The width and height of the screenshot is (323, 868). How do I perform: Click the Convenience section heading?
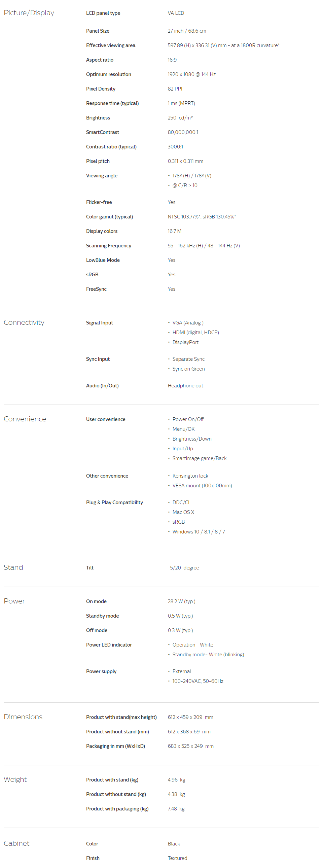(x=25, y=419)
